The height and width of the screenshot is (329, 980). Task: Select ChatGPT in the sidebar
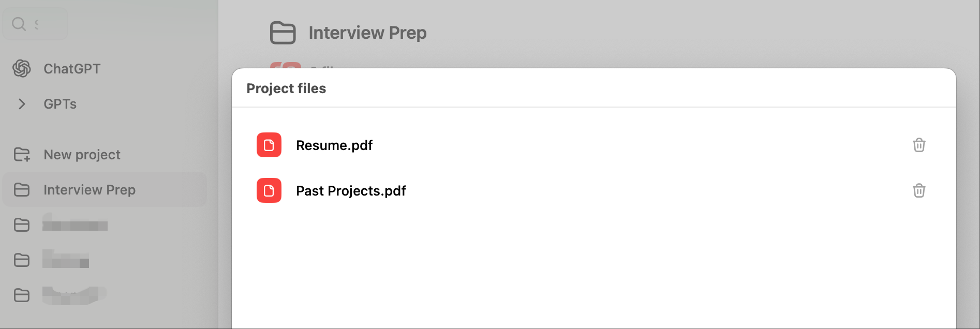pos(72,68)
